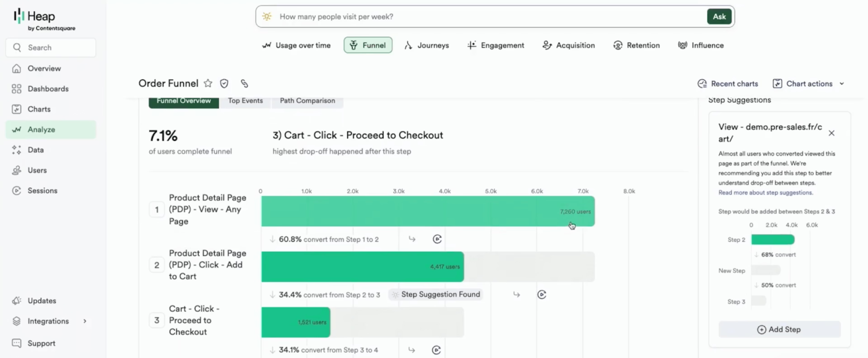Expand the Integrations submenu chevron
Viewport: 868px width, 358px height.
tap(85, 321)
